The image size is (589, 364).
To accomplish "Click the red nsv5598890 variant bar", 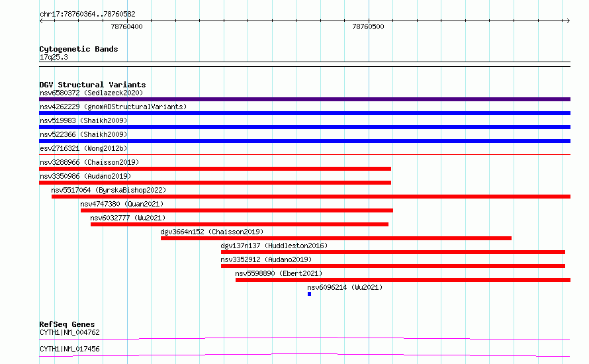I will 403,280.
